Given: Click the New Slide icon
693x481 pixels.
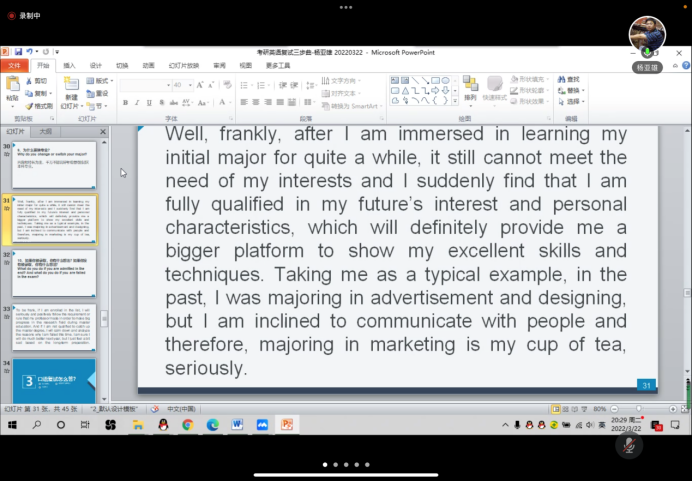Looking at the screenshot, I should click(x=69, y=89).
